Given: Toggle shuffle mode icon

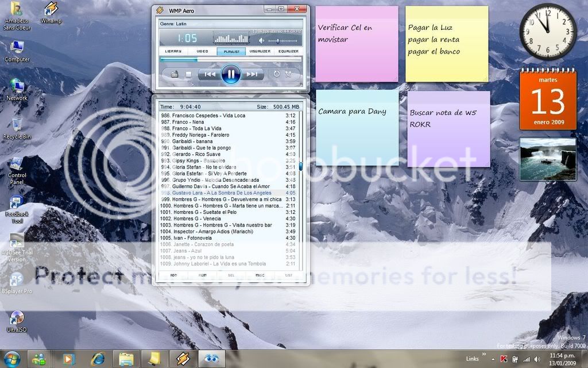Looking at the screenshot, I should tap(288, 74).
